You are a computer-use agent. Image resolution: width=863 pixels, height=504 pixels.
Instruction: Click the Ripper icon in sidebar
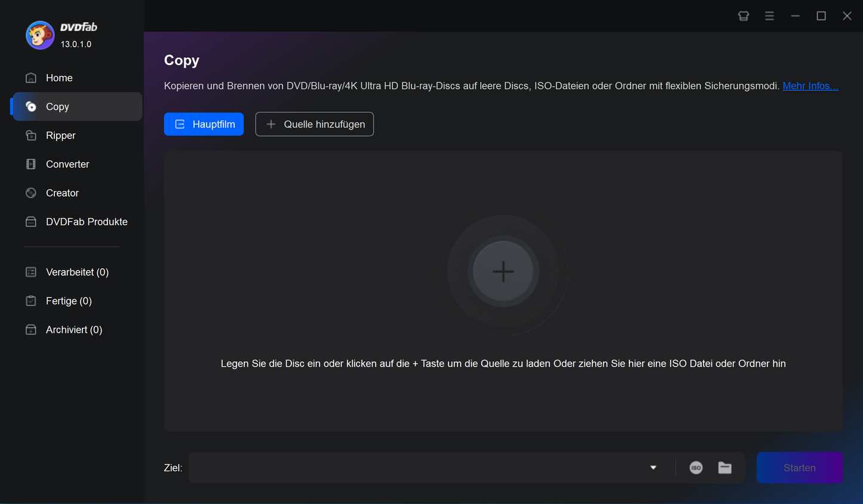tap(31, 136)
